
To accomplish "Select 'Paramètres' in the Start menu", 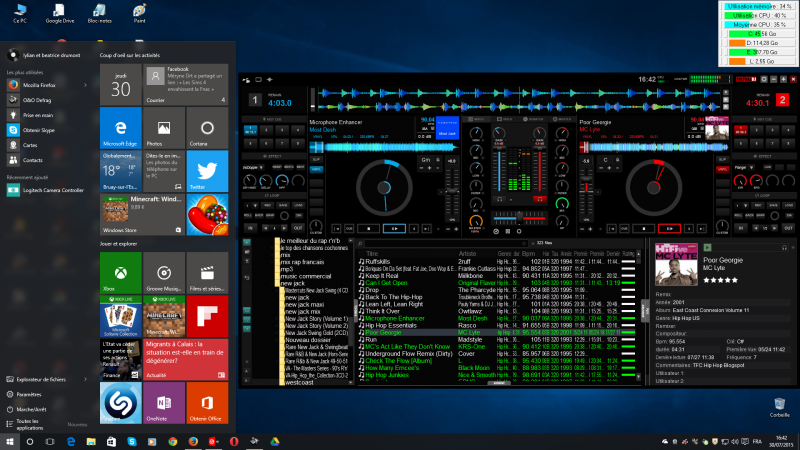I will point(28,393).
